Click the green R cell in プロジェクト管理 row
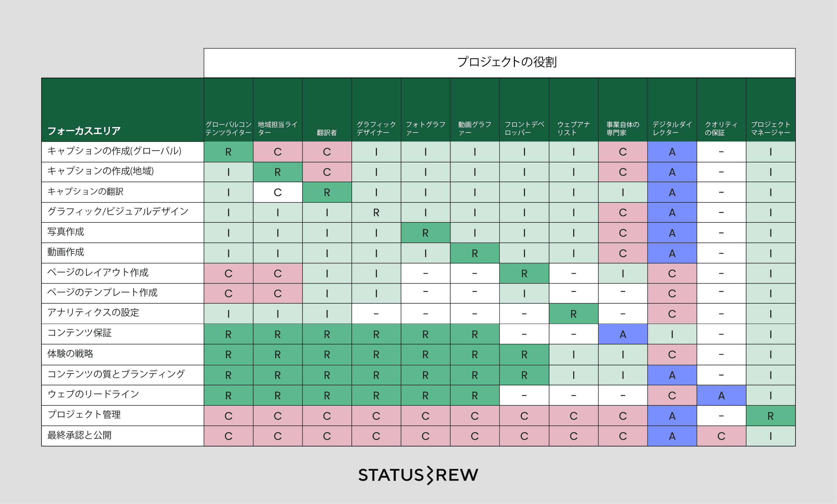 771,416
